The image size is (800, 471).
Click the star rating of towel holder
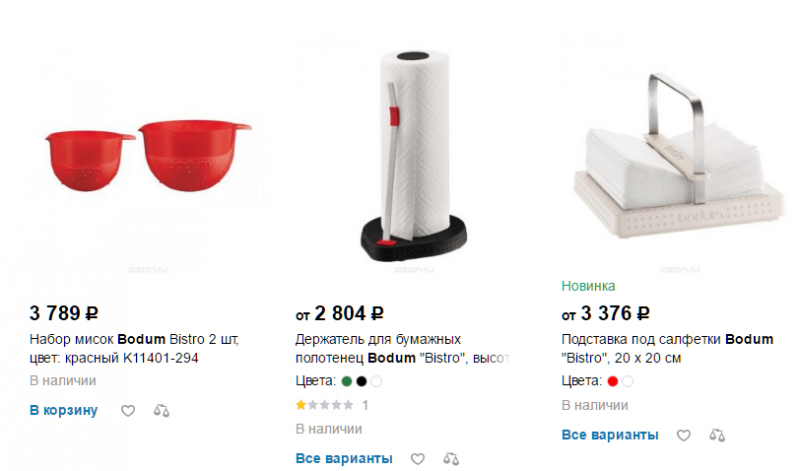324,405
